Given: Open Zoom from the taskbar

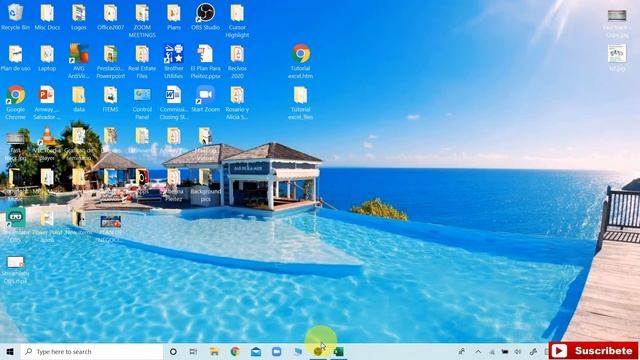Looking at the screenshot, I should tap(277, 351).
